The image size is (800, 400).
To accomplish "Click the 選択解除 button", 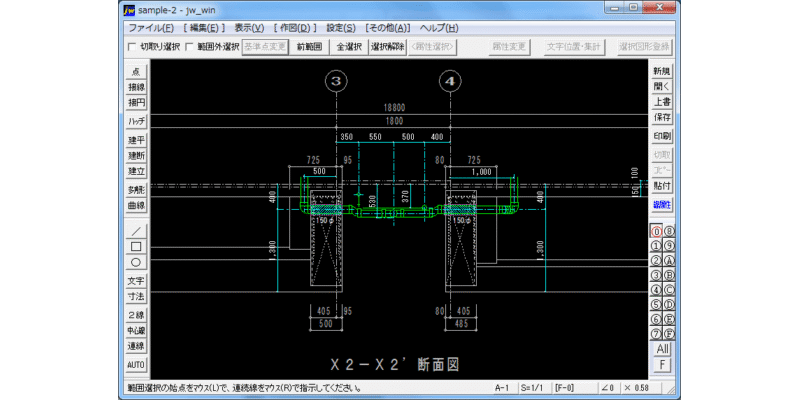I will tap(387, 47).
